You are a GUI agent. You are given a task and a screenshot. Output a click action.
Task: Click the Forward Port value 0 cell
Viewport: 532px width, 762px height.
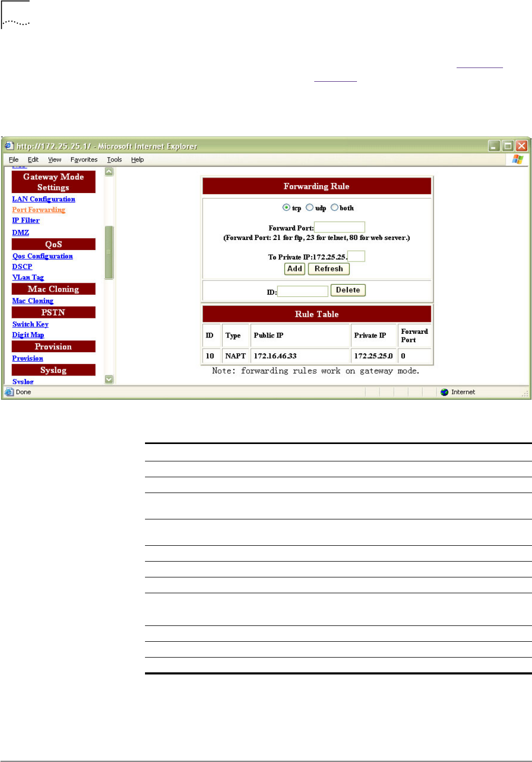click(x=414, y=356)
